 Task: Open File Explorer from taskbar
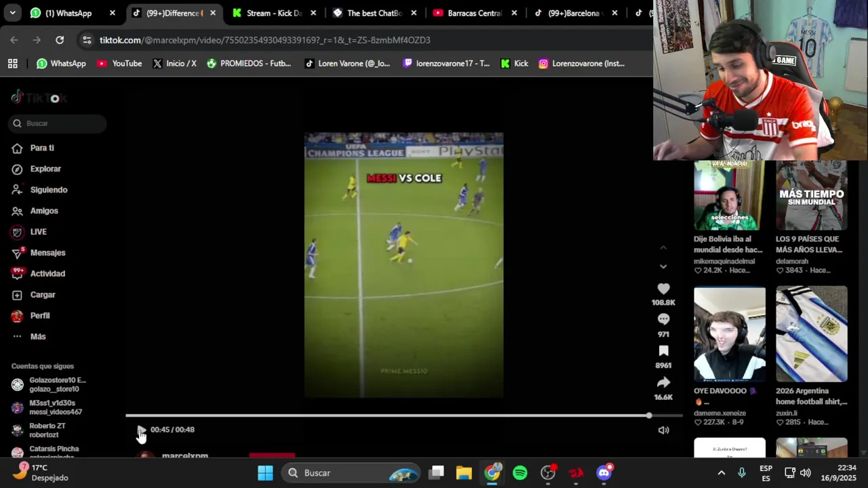point(464,473)
